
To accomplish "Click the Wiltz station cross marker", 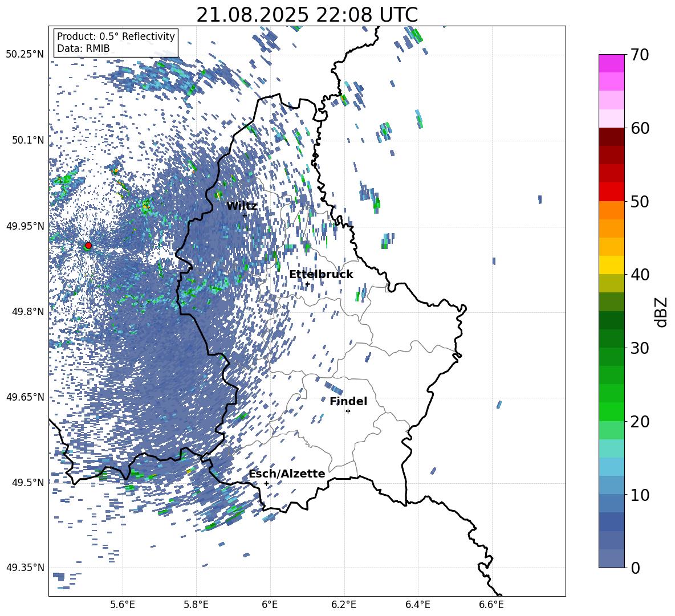I will [245, 215].
